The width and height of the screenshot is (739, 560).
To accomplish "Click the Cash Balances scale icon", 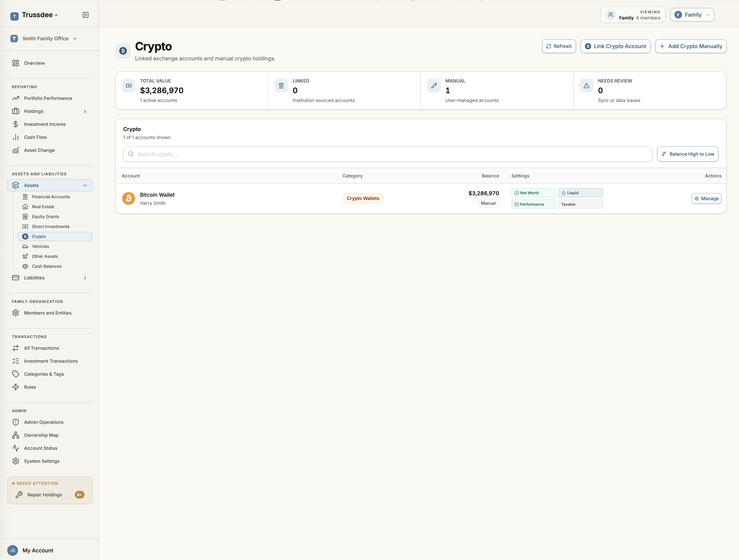I will tap(25, 266).
